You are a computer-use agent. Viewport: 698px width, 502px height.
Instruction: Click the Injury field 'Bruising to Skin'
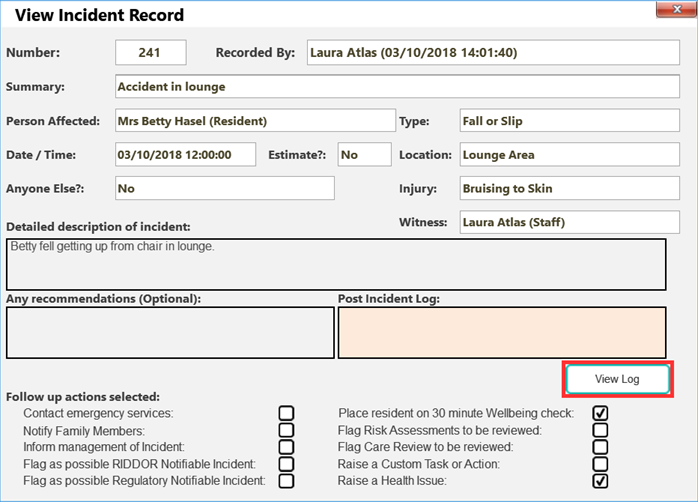(x=570, y=188)
